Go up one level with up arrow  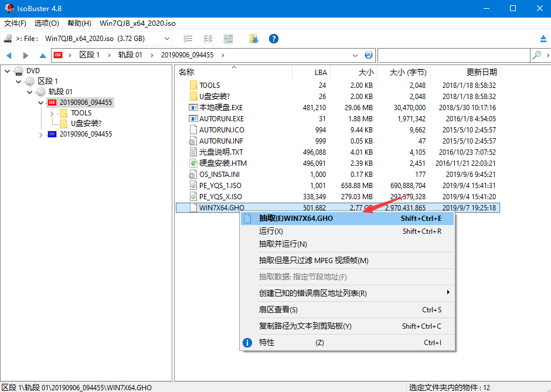pyautogui.click(x=42, y=55)
